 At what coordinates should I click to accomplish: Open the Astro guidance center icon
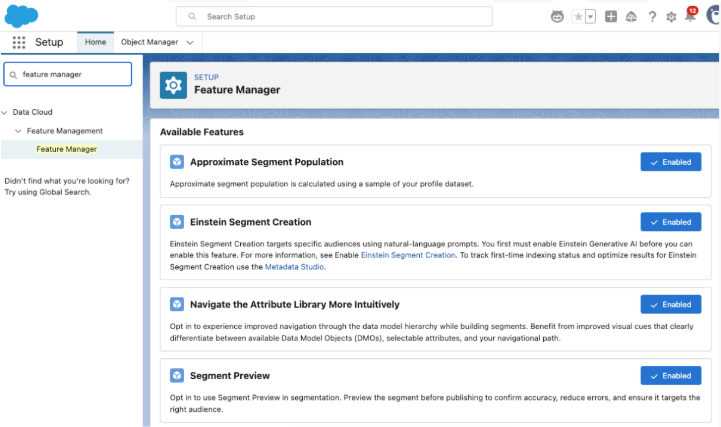557,17
